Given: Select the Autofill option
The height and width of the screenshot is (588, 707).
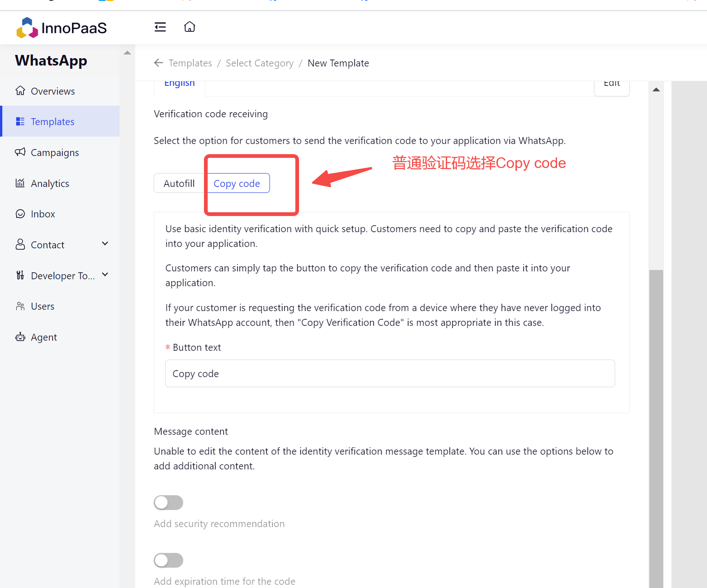Looking at the screenshot, I should click(179, 183).
